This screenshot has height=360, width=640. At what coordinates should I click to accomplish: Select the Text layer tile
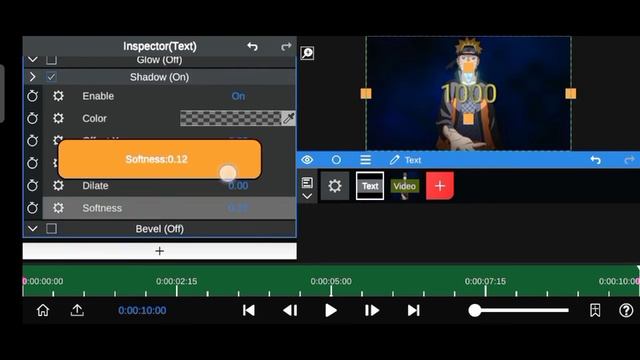tap(370, 186)
